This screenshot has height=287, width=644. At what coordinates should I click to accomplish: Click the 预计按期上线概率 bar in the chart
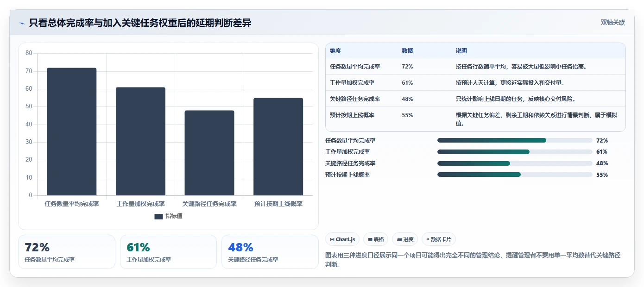pyautogui.click(x=278, y=147)
